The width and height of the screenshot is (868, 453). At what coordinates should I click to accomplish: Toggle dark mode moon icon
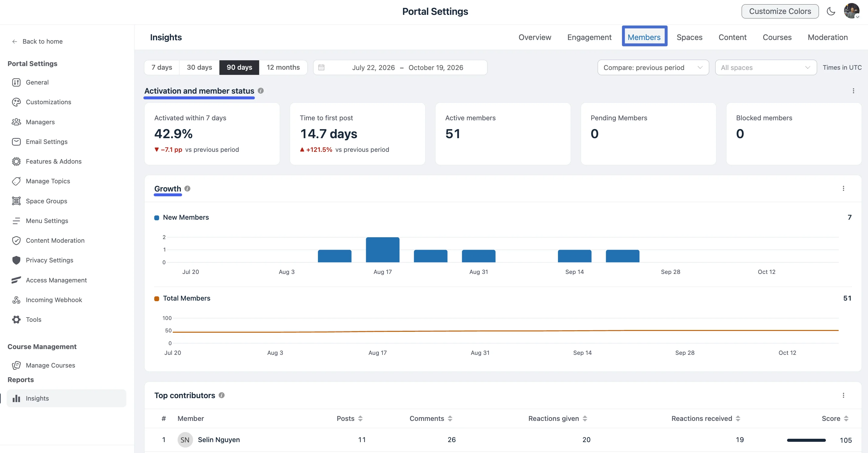tap(831, 12)
